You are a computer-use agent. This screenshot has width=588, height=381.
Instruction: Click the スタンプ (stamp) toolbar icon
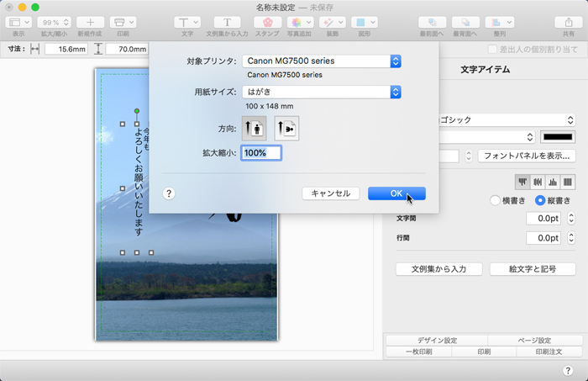tap(267, 22)
